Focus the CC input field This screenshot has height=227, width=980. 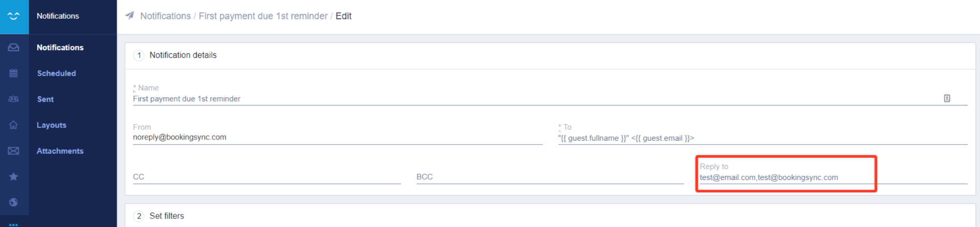coord(266,177)
